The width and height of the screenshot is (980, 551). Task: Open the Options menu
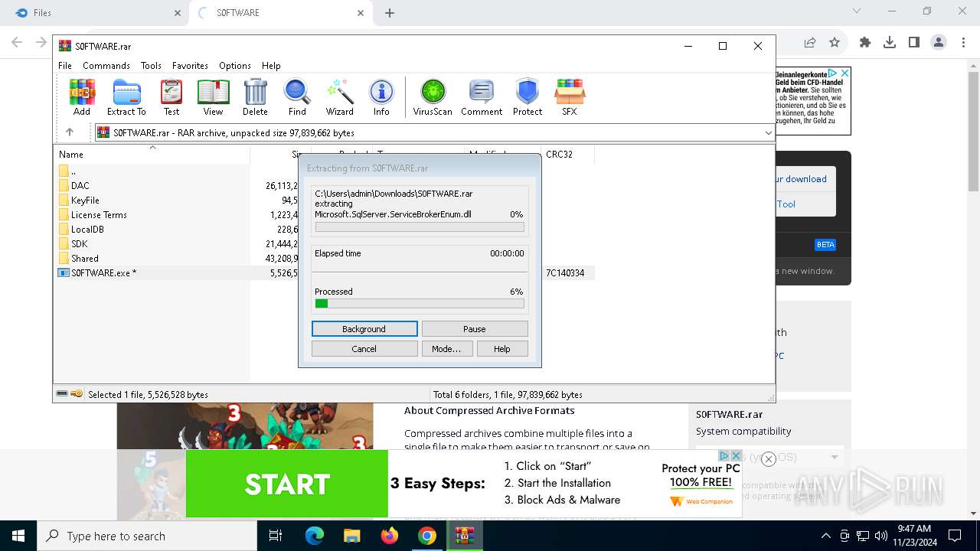(235, 66)
